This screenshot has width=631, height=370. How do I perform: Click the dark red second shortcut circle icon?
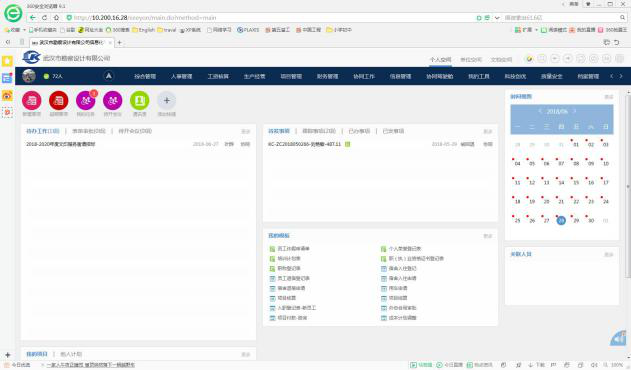58,101
